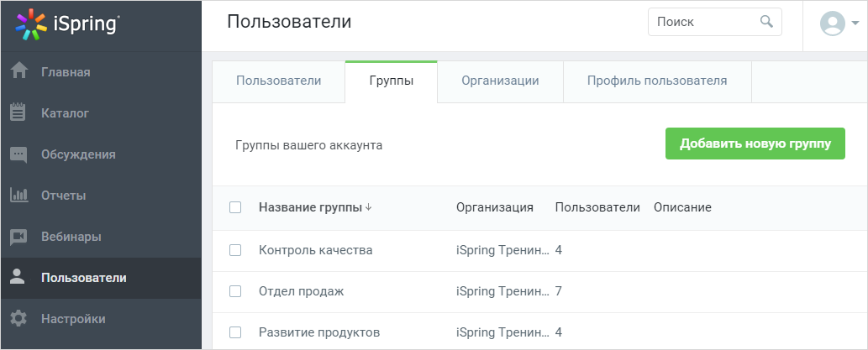Click organization cell of Контроль качества row
Image resolution: width=868 pixels, height=350 pixels.
click(503, 250)
